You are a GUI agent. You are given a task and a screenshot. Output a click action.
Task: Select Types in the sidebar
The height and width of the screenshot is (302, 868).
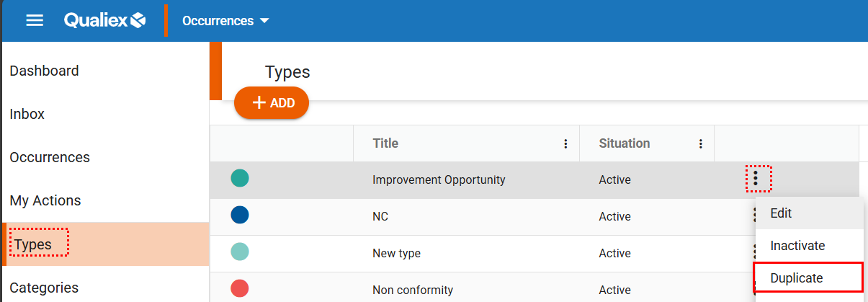(33, 244)
